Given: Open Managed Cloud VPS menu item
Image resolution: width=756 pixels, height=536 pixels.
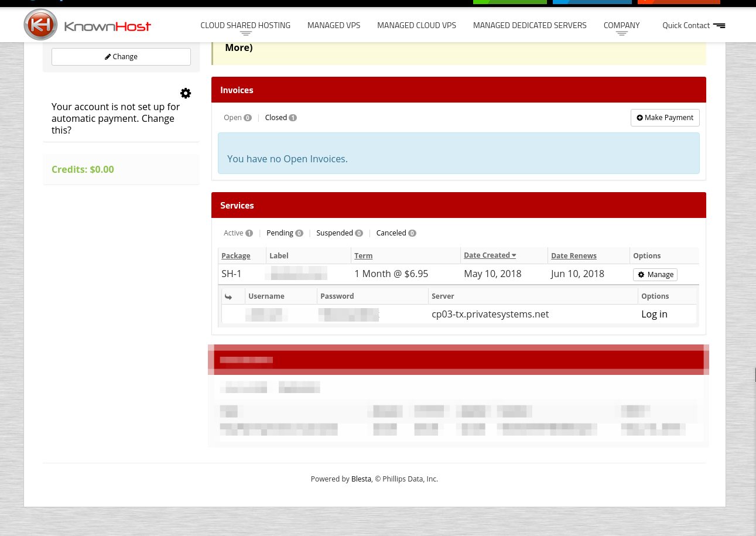Looking at the screenshot, I should tap(416, 26).
